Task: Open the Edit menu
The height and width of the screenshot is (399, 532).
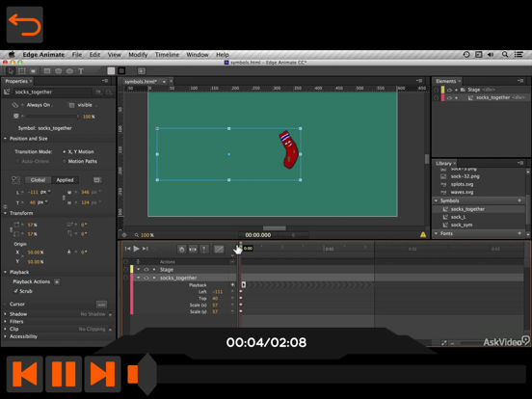Action: tap(94, 55)
